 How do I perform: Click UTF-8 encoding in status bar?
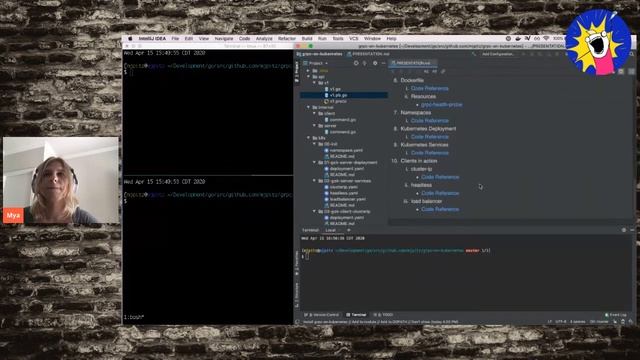560,322
